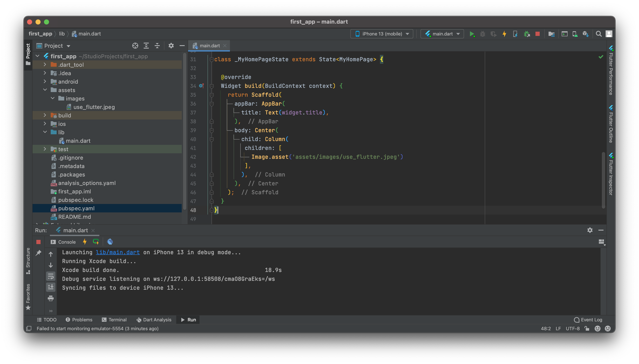Click the Select Opened File target icon
Screen dimensions: 639x364
pyautogui.click(x=135, y=46)
